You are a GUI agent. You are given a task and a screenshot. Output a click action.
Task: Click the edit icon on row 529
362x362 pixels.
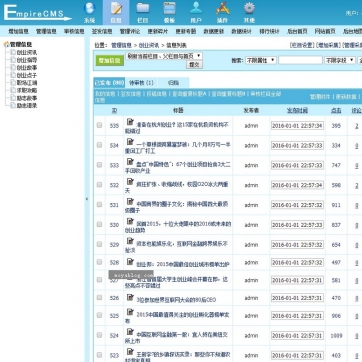[x=130, y=242]
